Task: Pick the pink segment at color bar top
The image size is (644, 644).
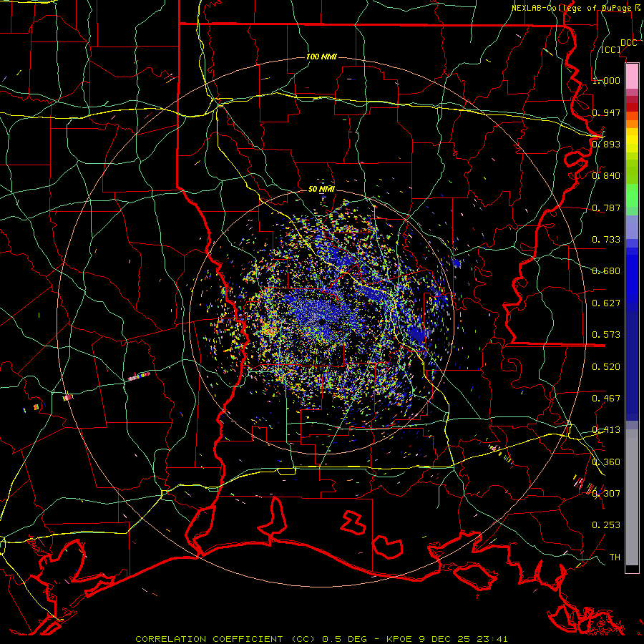Action: 632,76
